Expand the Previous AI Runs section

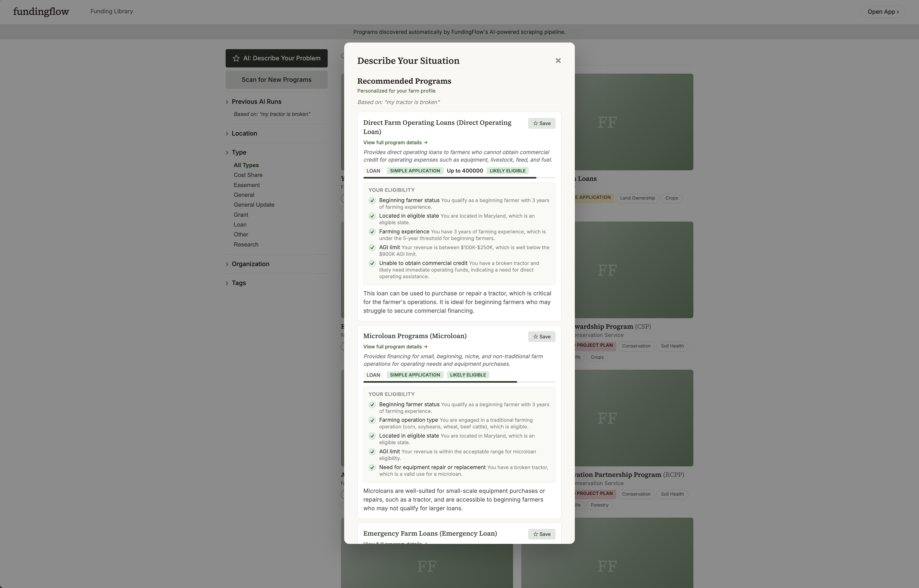(x=256, y=102)
